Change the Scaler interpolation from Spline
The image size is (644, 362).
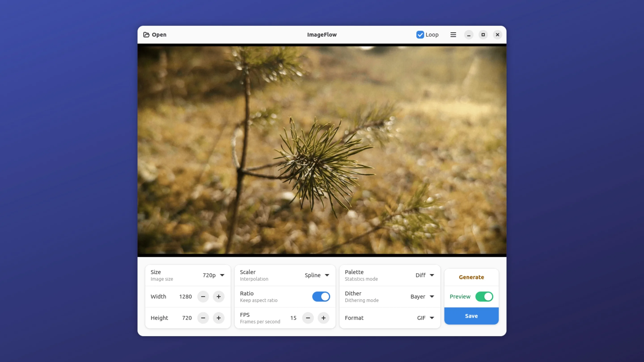[x=317, y=275]
